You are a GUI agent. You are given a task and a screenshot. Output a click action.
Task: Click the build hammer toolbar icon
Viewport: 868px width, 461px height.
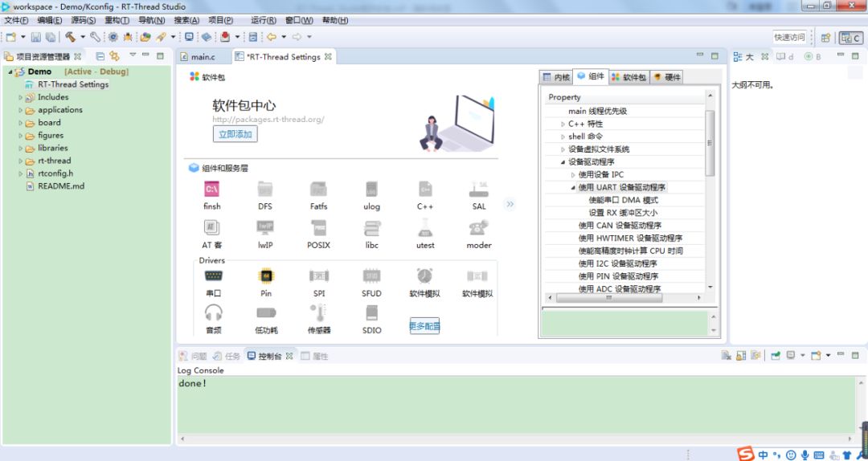pos(70,36)
